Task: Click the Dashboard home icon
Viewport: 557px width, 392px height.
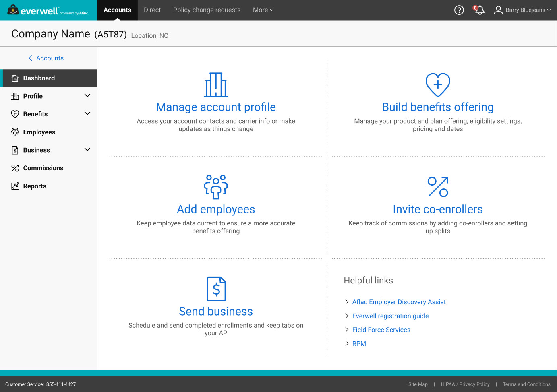Action: coord(15,78)
